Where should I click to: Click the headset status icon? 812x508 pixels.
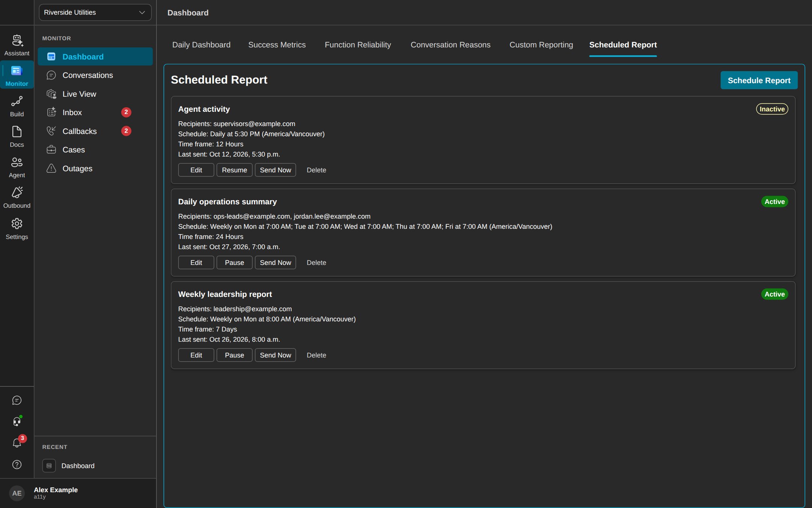coord(17,421)
